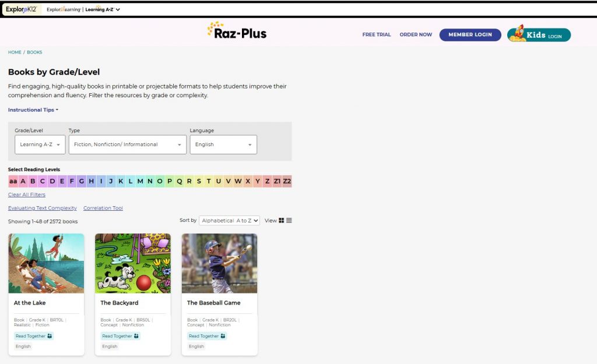Select reading level M

140,182
